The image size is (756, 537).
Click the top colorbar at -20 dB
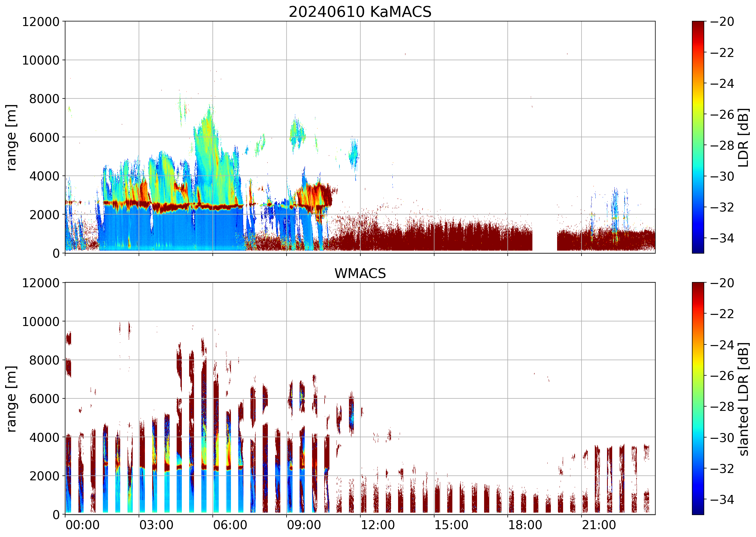pos(698,22)
